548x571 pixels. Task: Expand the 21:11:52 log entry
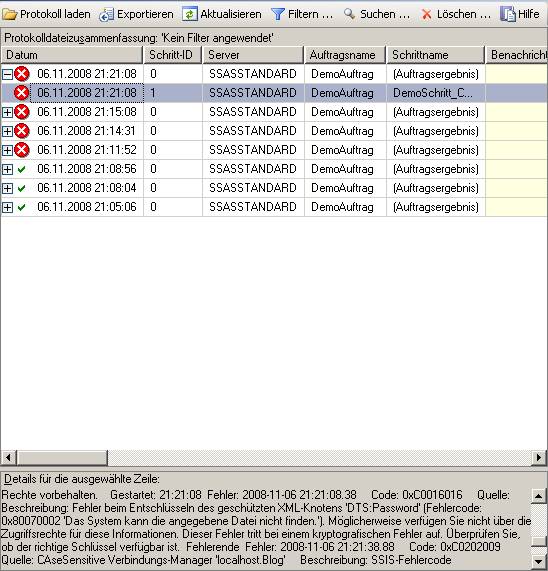click(x=7, y=150)
